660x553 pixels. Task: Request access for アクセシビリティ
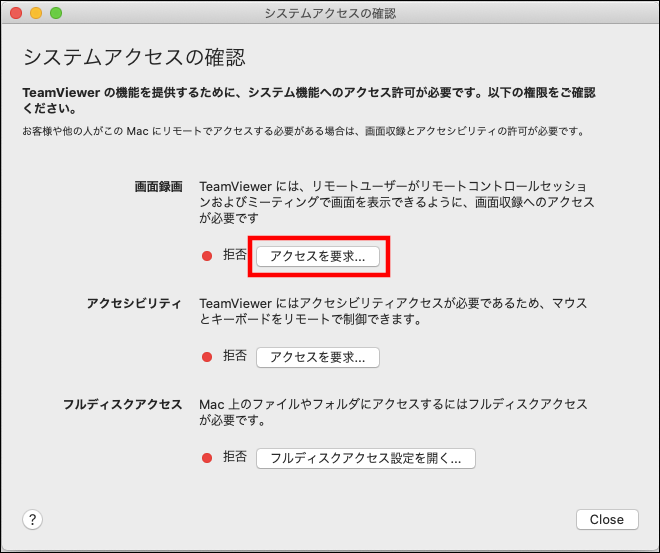318,357
